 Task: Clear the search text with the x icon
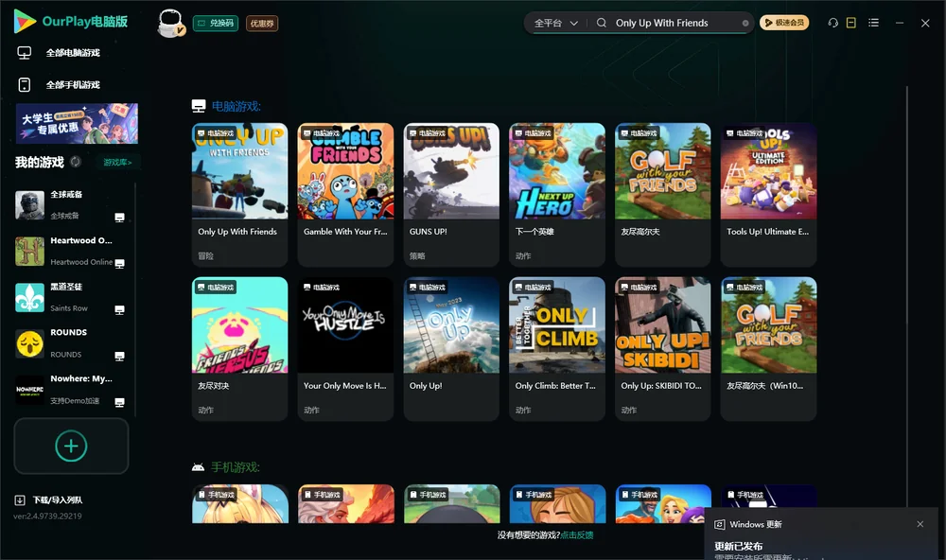click(x=745, y=23)
